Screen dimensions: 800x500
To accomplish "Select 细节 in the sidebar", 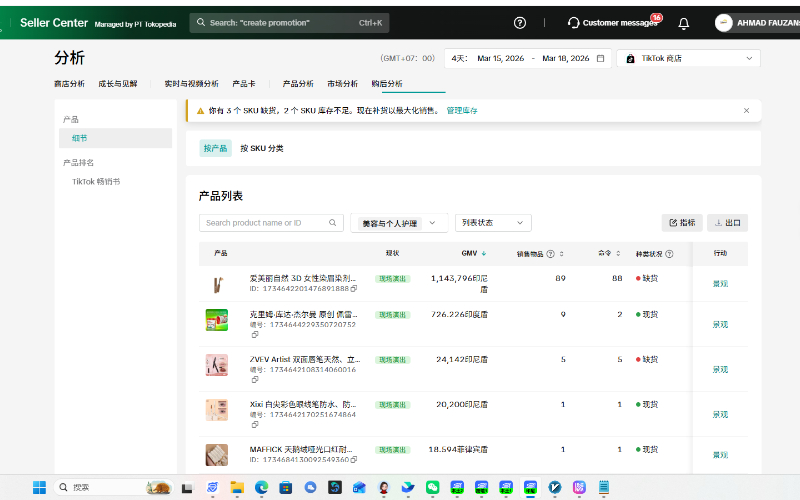I will tap(115, 138).
